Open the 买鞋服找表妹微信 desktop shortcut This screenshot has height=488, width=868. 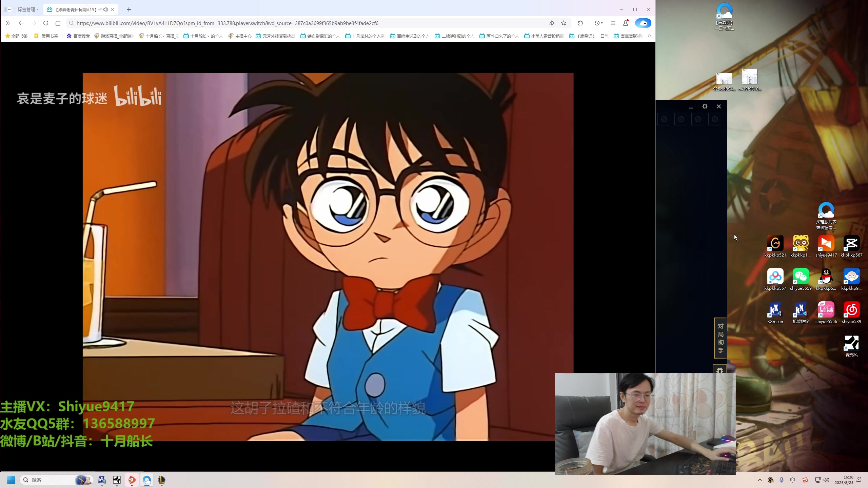(x=826, y=216)
